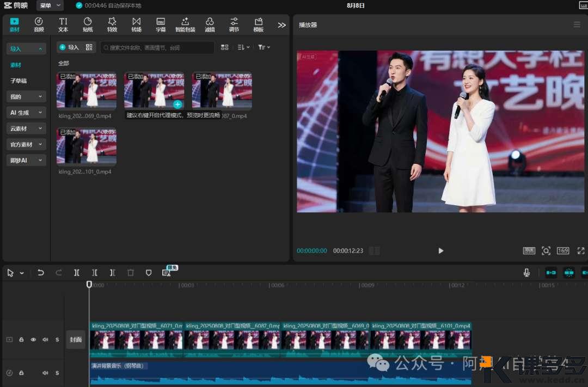The width and height of the screenshot is (588, 387).
Task: Select the 演讲背景音乐 audio clip
Action: pyautogui.click(x=280, y=373)
